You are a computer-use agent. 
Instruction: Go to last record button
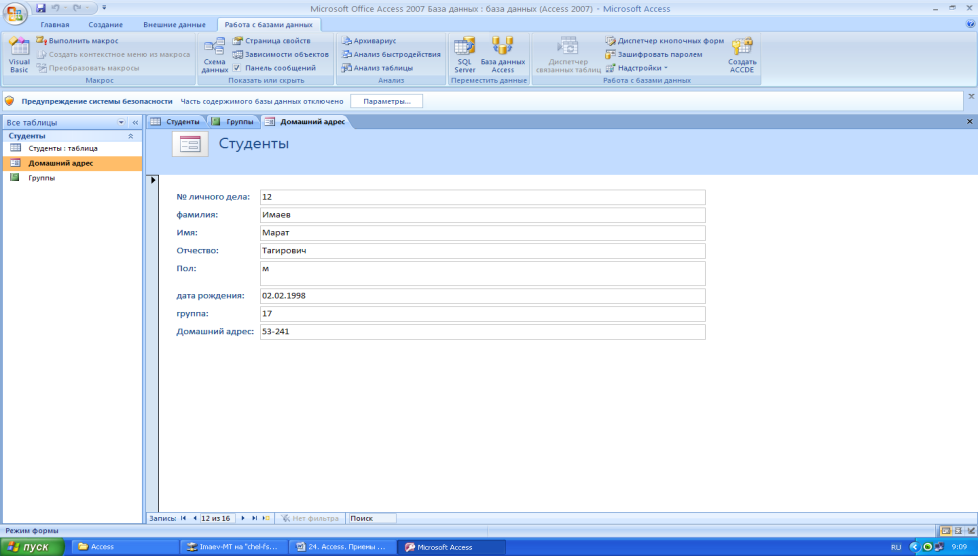pos(254,518)
